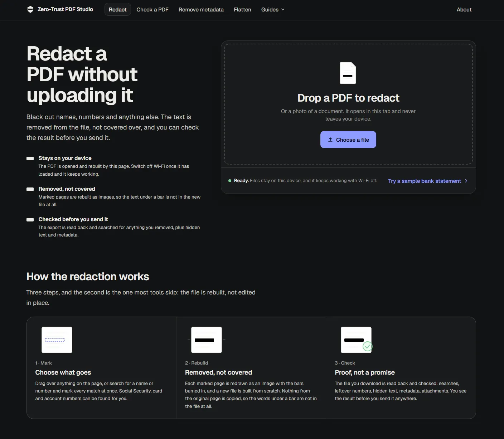Click the bar icon beside Stays on your device
The image size is (504, 439).
[x=30, y=158]
